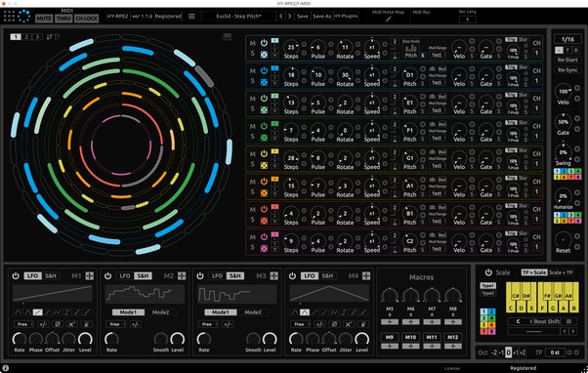Click the grid view icon above rings

coord(227,36)
